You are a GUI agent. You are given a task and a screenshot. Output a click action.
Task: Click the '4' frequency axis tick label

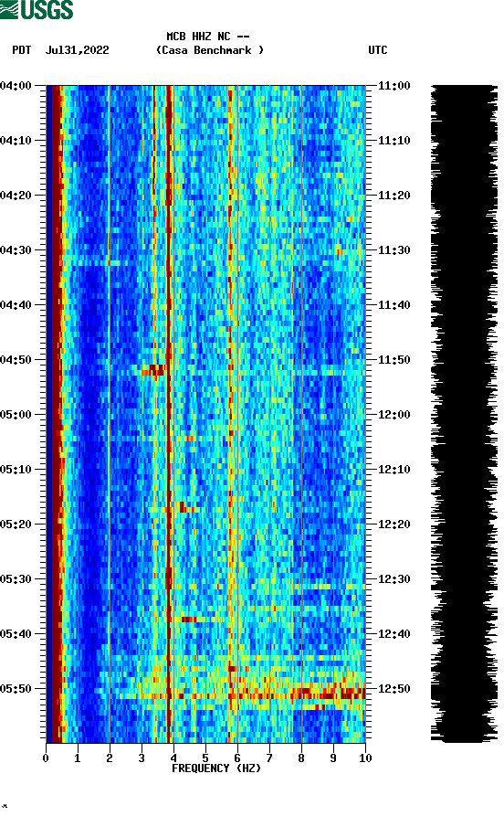click(x=173, y=758)
